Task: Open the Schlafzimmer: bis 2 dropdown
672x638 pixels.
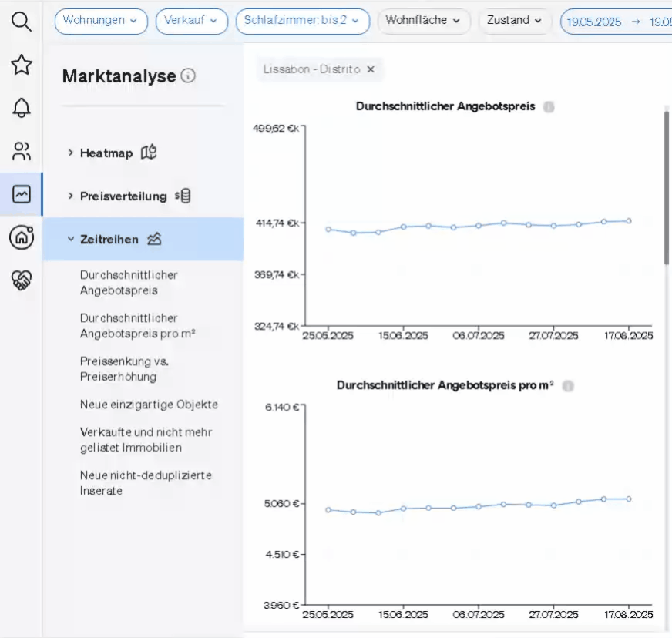Action: pyautogui.click(x=302, y=21)
